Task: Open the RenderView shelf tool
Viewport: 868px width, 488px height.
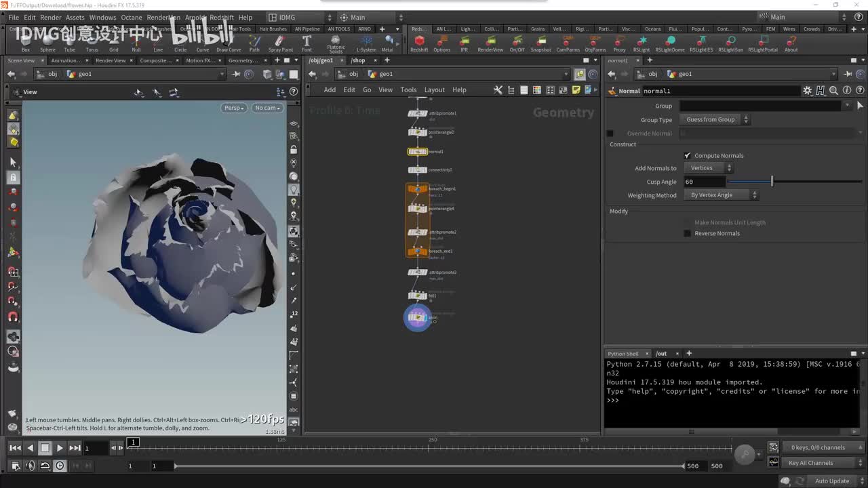Action: [x=490, y=42]
